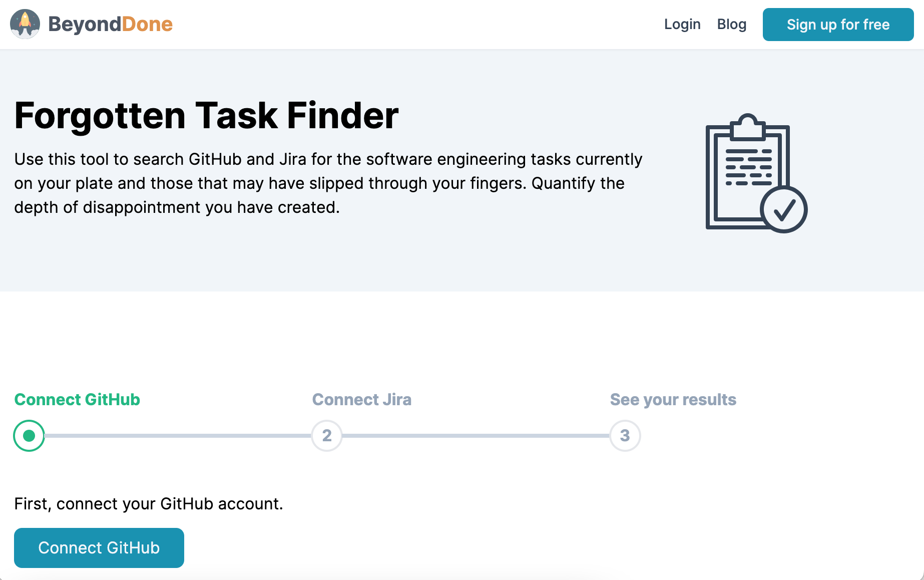Select the Login navigation item
Viewport: 924px width, 580px height.
[x=682, y=24]
